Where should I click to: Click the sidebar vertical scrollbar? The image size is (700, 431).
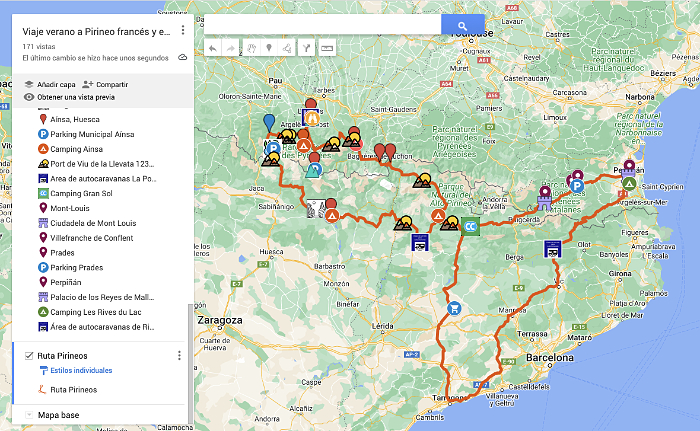pyautogui.click(x=191, y=364)
